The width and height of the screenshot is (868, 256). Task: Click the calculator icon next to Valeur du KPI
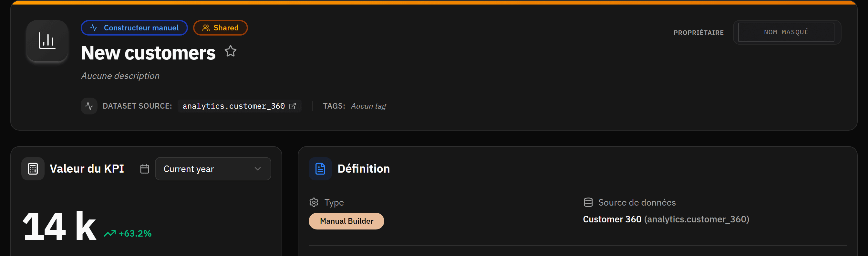(33, 169)
